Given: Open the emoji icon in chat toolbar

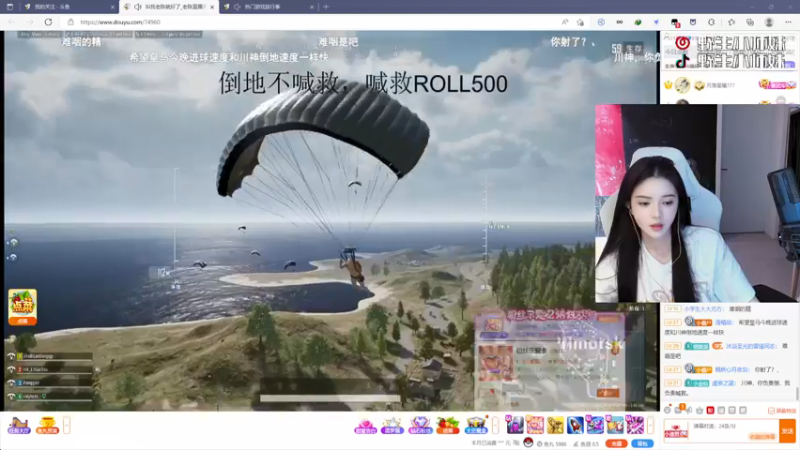Looking at the screenshot, I should 667,410.
